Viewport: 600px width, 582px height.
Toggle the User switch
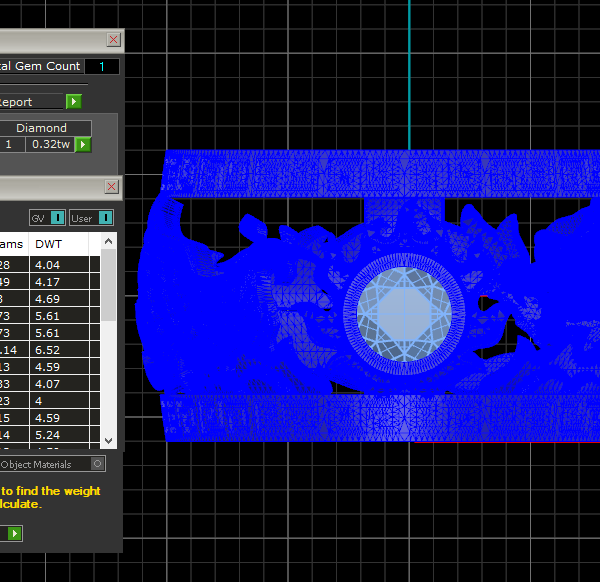(x=105, y=218)
